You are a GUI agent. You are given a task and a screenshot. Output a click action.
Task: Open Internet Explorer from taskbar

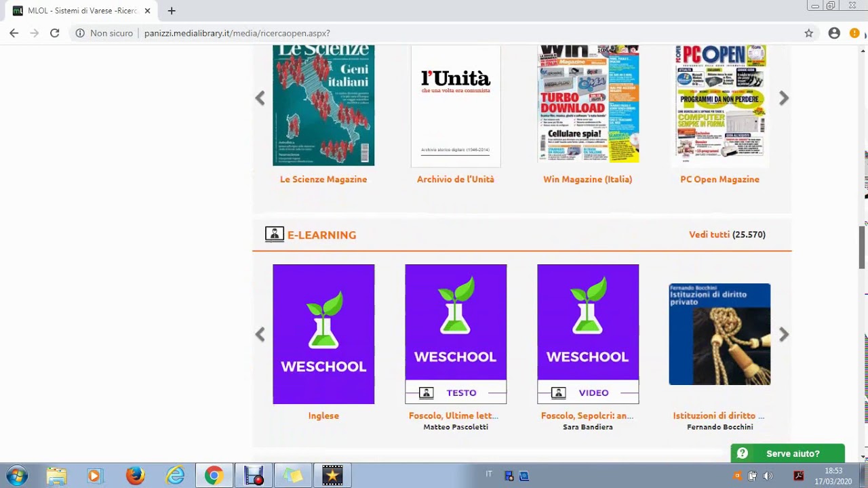click(x=175, y=476)
